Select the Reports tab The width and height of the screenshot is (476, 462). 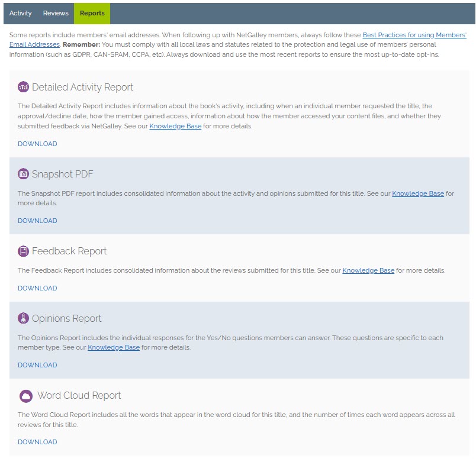pyautogui.click(x=92, y=13)
